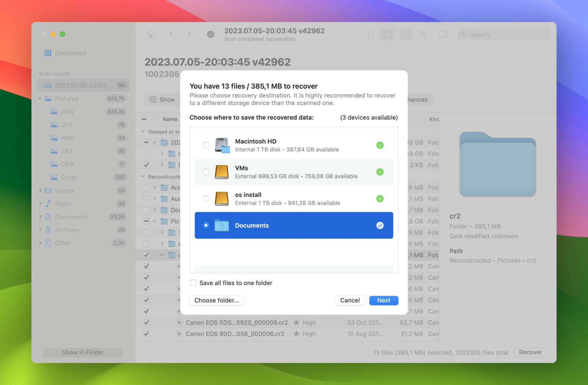Collapse the Pictures category in sidebar
This screenshot has height=385, width=588.
tap(40, 98)
